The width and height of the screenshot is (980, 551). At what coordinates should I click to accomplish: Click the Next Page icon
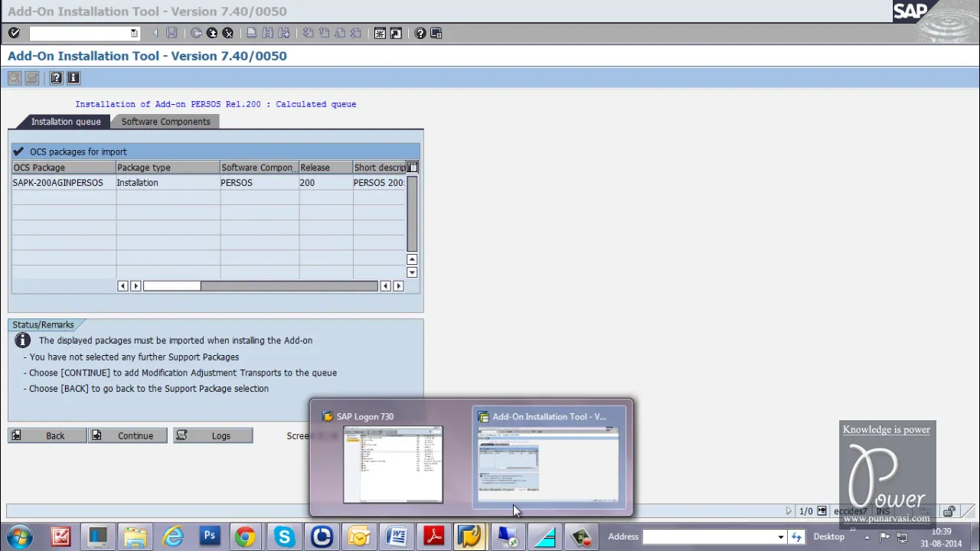340,33
